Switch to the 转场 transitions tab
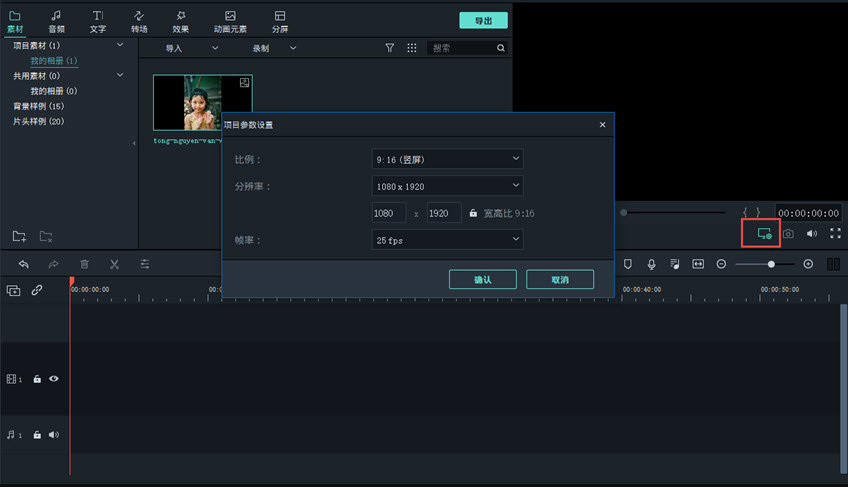The height and width of the screenshot is (487, 848). coord(139,21)
